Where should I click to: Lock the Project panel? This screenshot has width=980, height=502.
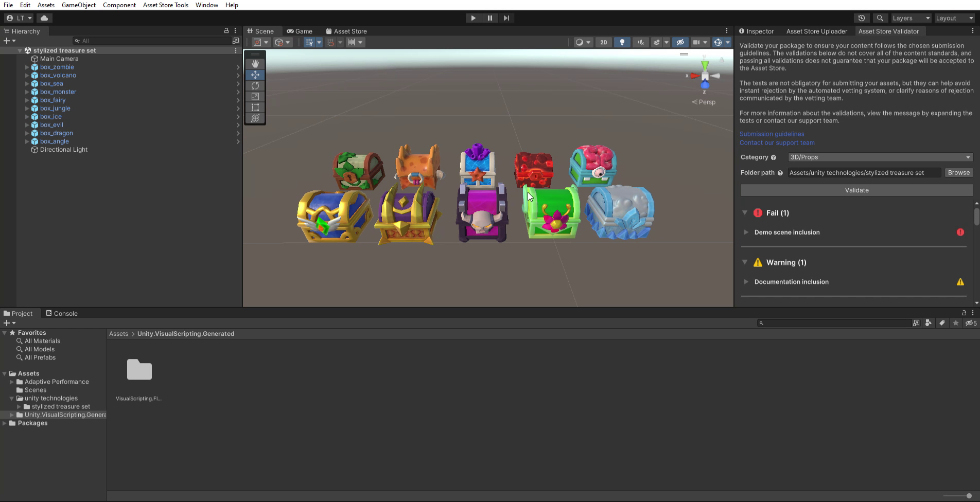point(964,313)
